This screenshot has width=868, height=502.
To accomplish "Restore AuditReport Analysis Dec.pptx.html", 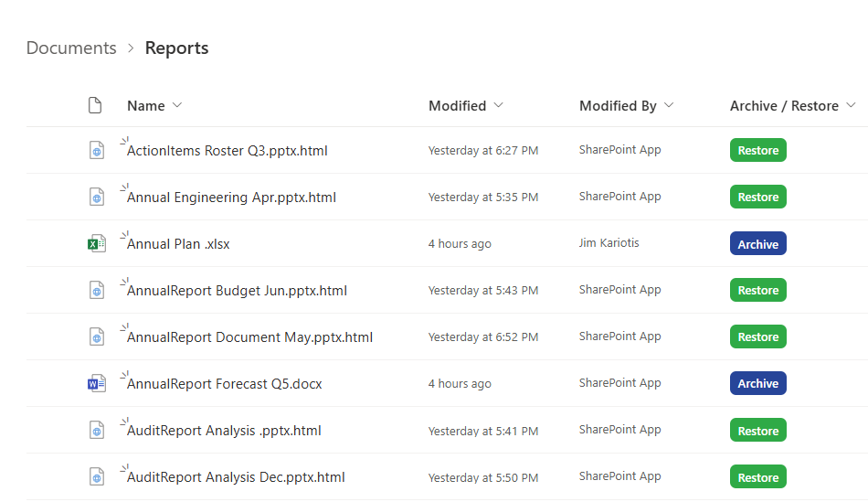I will [757, 477].
